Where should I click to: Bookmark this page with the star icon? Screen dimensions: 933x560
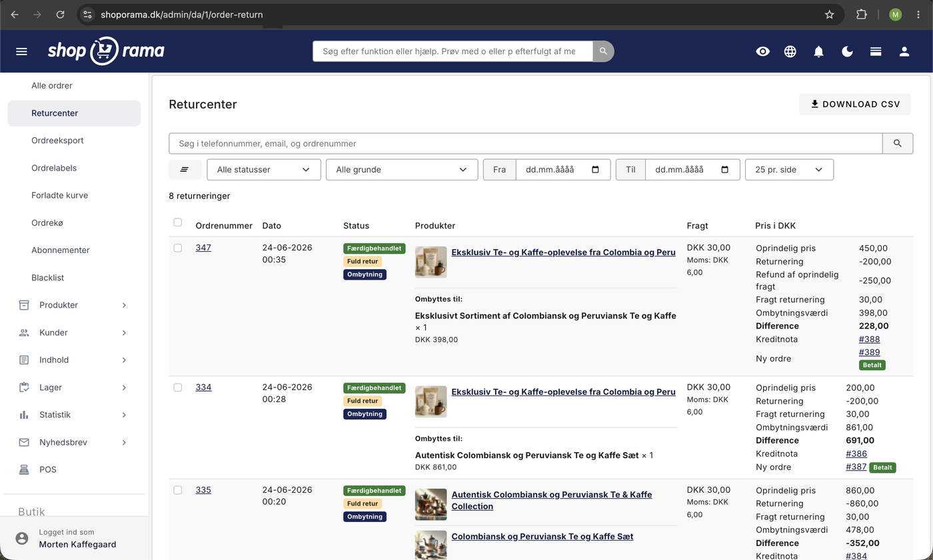tap(829, 14)
